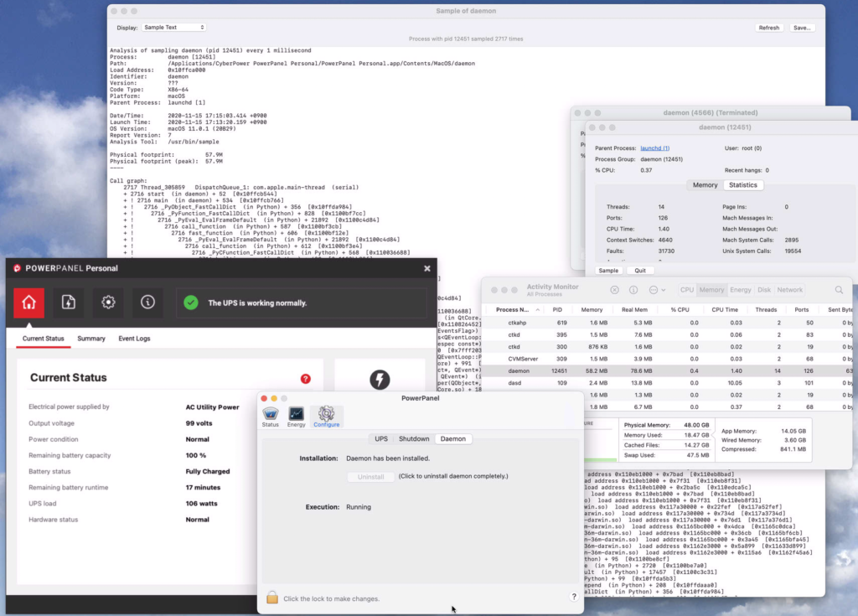Expand the more options dropdown in Activity Monitor
The height and width of the screenshot is (616, 858).
(x=658, y=290)
